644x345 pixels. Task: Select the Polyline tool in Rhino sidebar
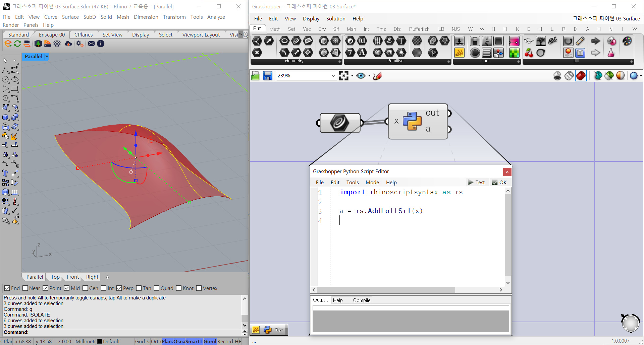coord(5,70)
